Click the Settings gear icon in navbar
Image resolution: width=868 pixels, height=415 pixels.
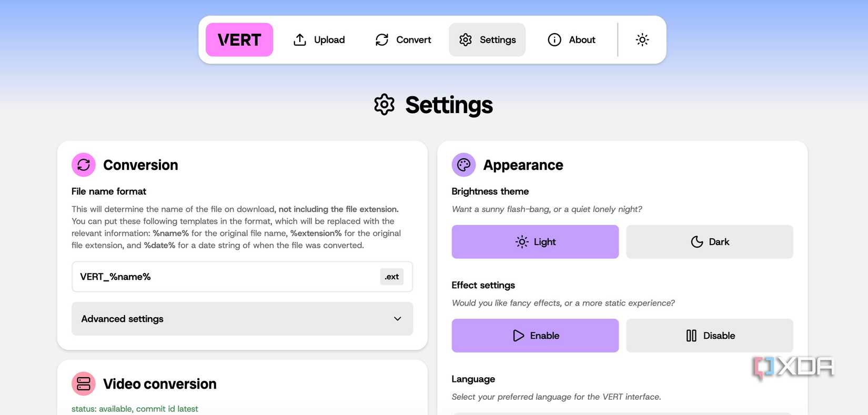point(465,39)
